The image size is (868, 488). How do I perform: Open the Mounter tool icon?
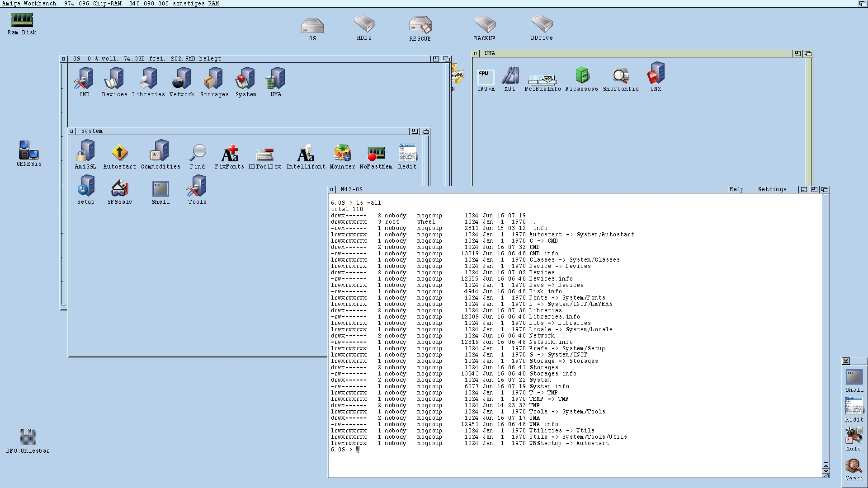pos(342,154)
